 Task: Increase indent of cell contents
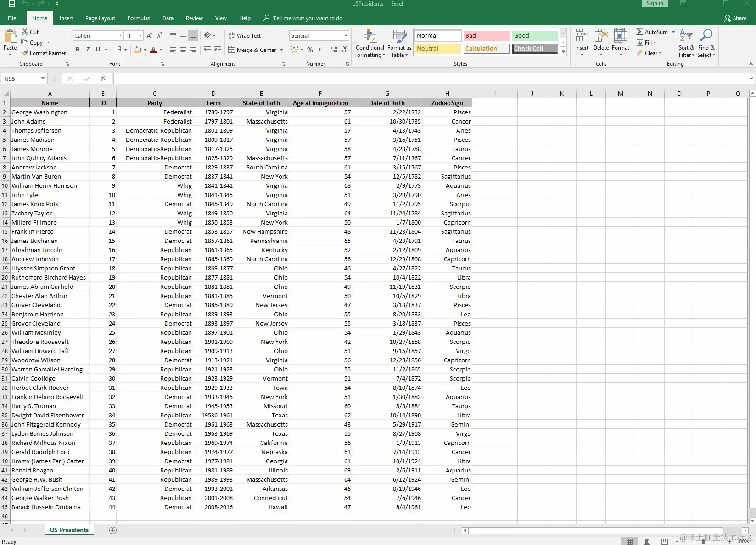(218, 50)
